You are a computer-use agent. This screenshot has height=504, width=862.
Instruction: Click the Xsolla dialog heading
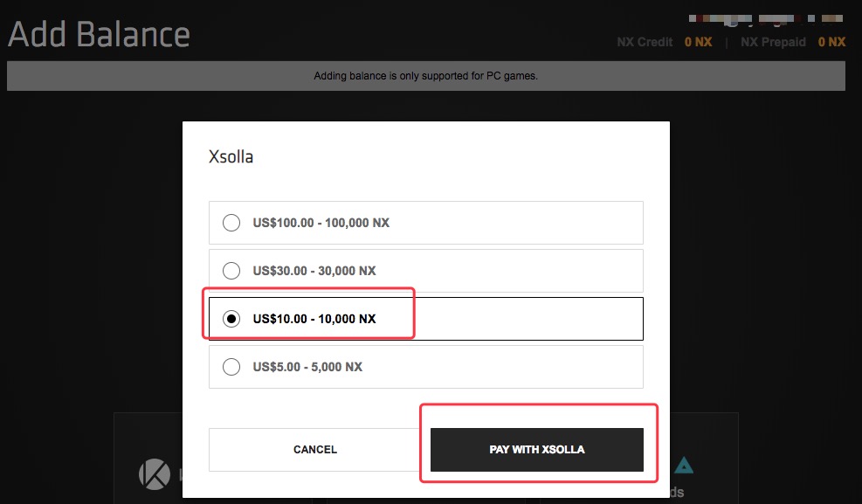tap(231, 158)
